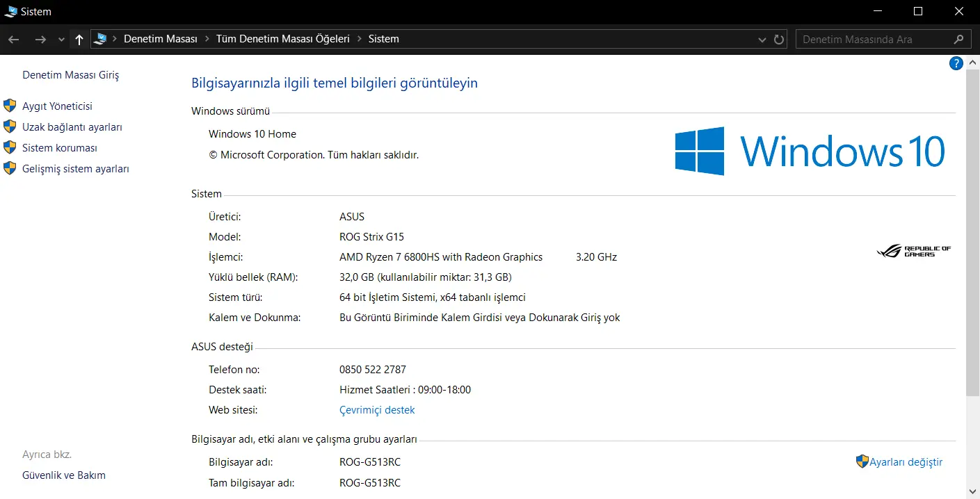The height and width of the screenshot is (499, 980).
Task: Go back using the back arrow
Action: (13, 40)
